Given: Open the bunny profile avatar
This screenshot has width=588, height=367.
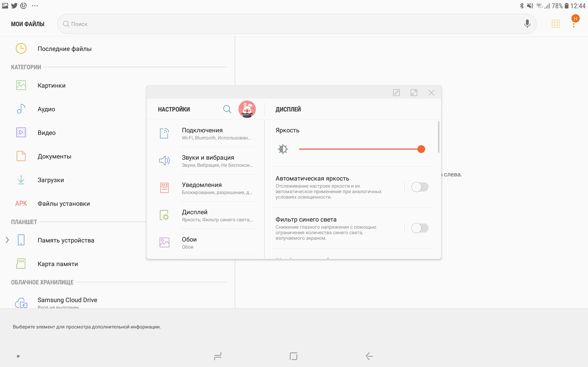Looking at the screenshot, I should pyautogui.click(x=247, y=109).
